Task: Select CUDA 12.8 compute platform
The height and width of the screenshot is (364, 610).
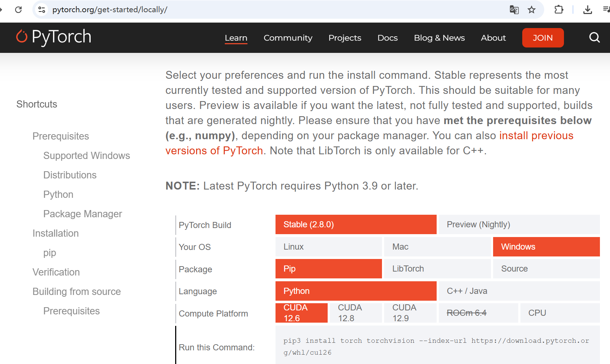Action: 356,313
